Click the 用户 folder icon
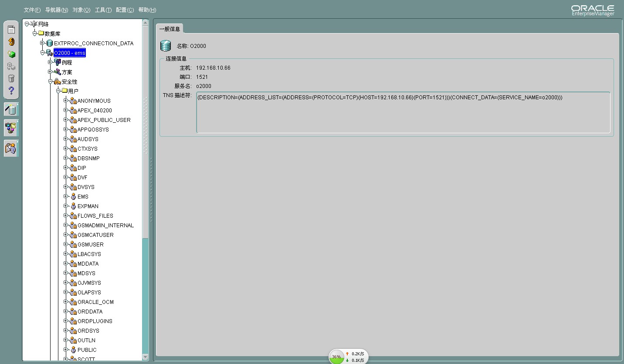The width and height of the screenshot is (624, 364). pyautogui.click(x=64, y=91)
